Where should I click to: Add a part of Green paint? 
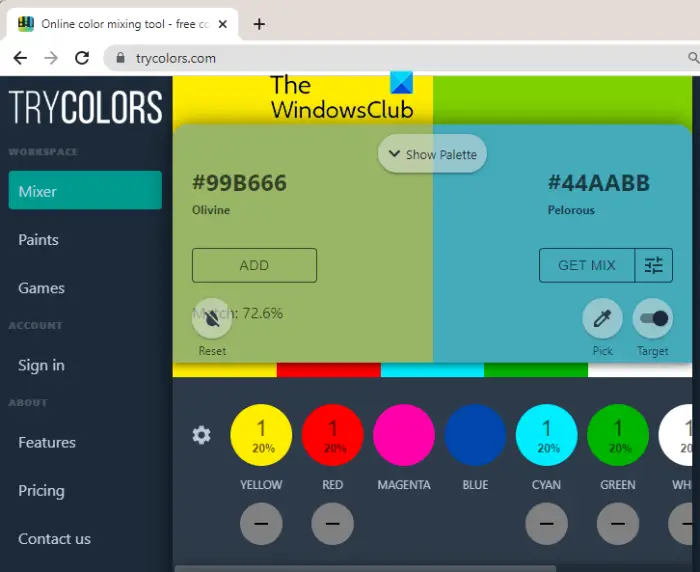pos(618,435)
